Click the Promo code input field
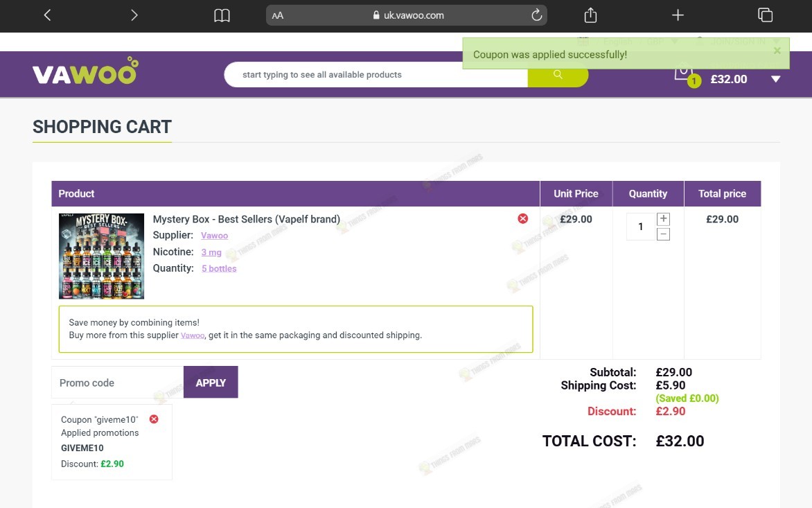Screen dimensions: 812x508 118,382
